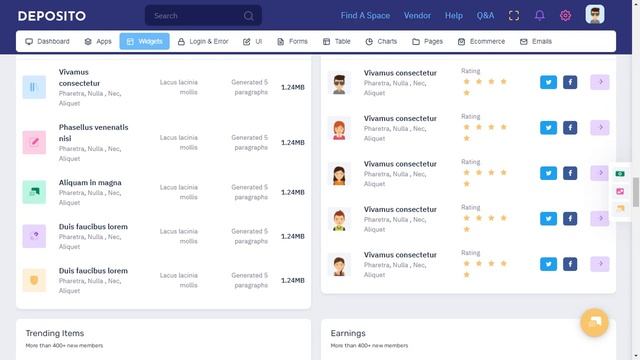
Task: Expand arrow button in sunglasses avatar row
Action: [600, 82]
